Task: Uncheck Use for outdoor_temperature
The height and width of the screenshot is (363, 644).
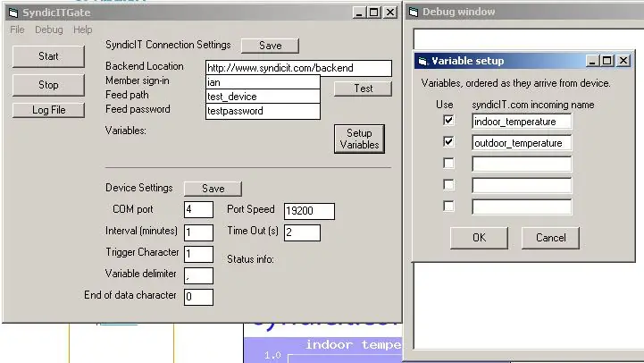Action: click(448, 142)
